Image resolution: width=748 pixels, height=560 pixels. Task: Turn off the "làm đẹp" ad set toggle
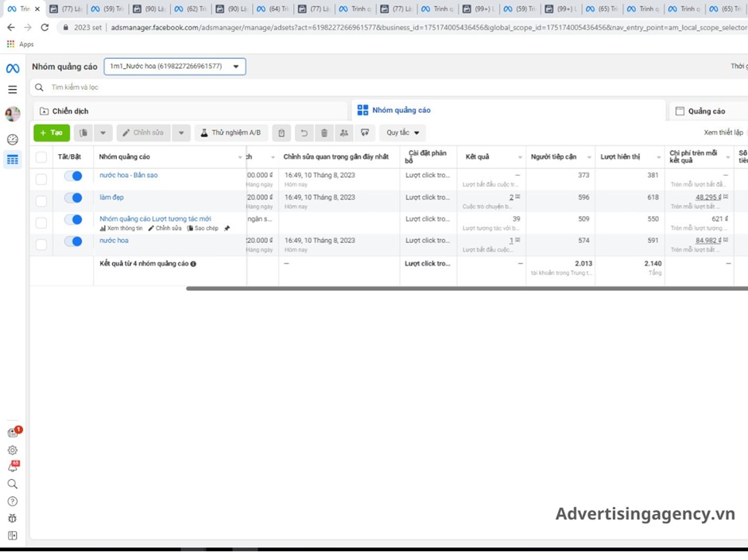(73, 198)
